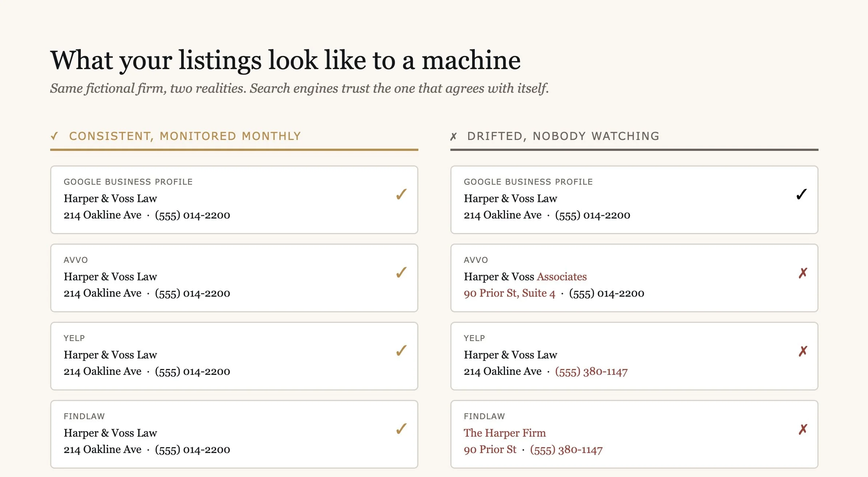This screenshot has height=477, width=868.
Task: Click the 'What your listings look like to a machine' heading
Action: pos(286,60)
